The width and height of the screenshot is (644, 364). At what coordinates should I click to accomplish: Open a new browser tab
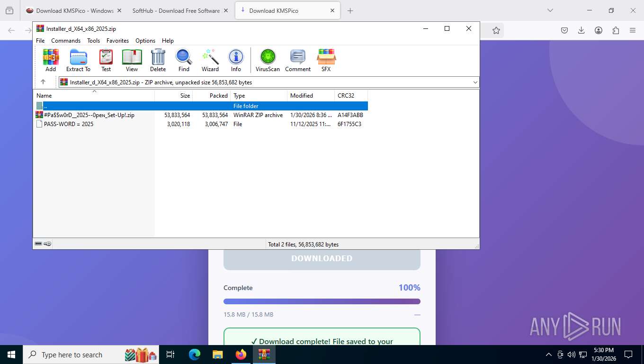point(350,10)
